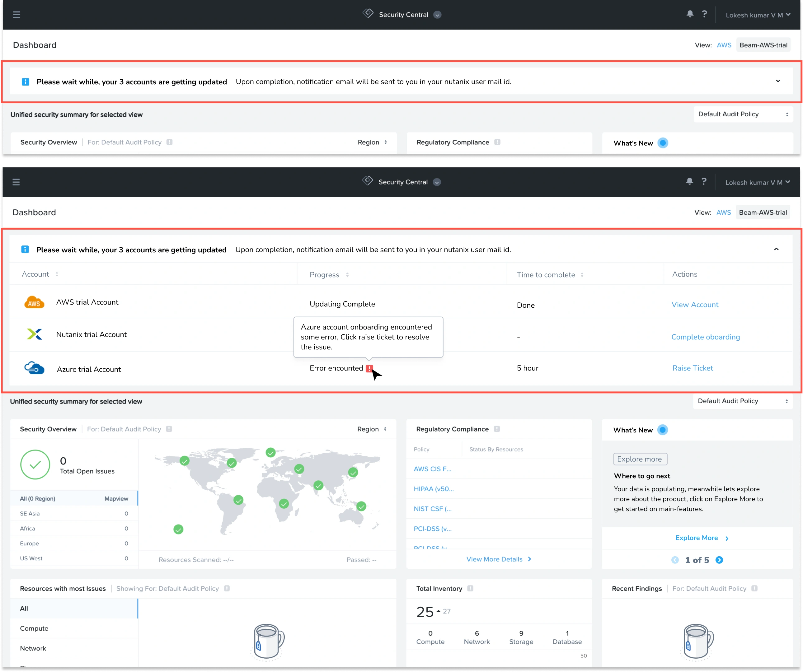Screen dimensions: 803x672
Task: Click Nutanix X logo in accounts table
Action: pyautogui.click(x=35, y=334)
